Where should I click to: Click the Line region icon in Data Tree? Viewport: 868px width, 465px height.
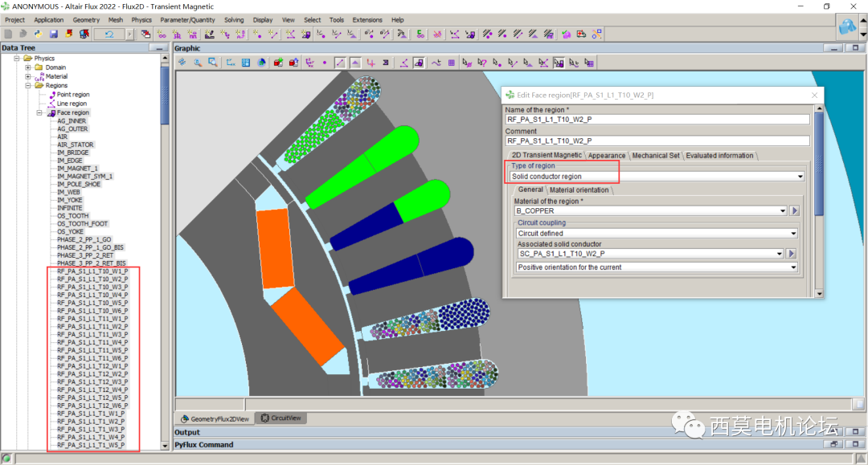click(x=52, y=104)
